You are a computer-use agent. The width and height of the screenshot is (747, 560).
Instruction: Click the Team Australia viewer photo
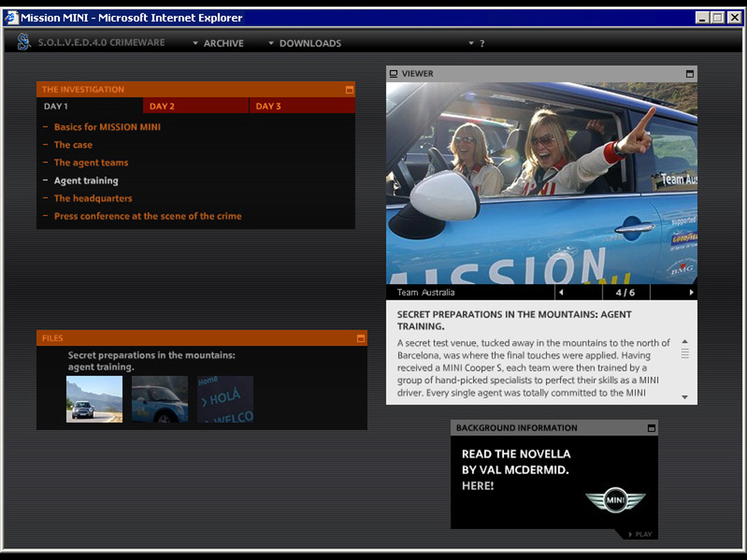point(542,183)
